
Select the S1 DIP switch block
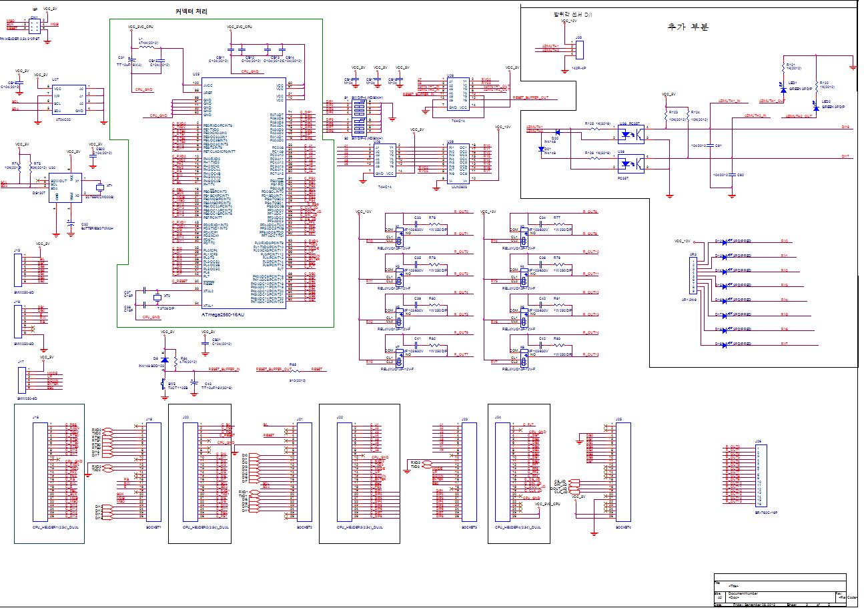(358, 107)
